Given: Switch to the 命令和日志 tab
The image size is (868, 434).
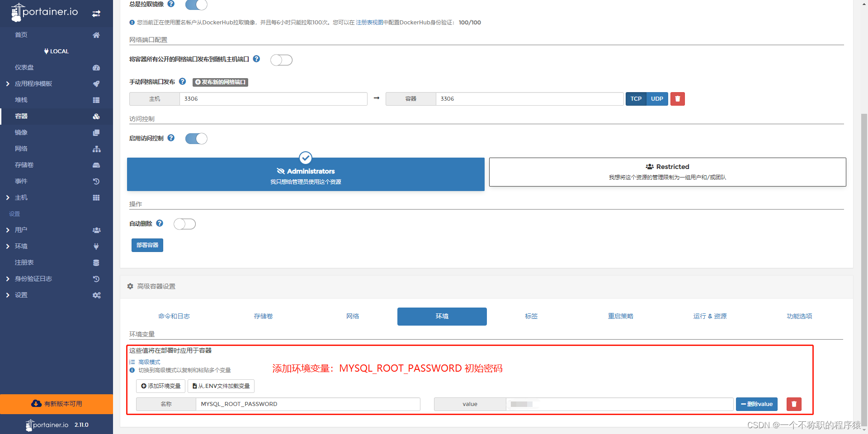Looking at the screenshot, I should point(174,316).
